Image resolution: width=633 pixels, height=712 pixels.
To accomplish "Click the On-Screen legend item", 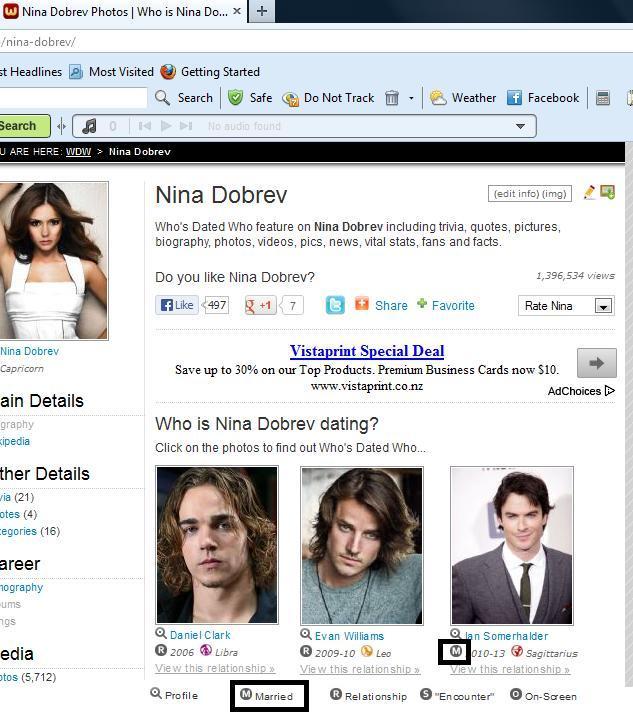I will click(543, 695).
